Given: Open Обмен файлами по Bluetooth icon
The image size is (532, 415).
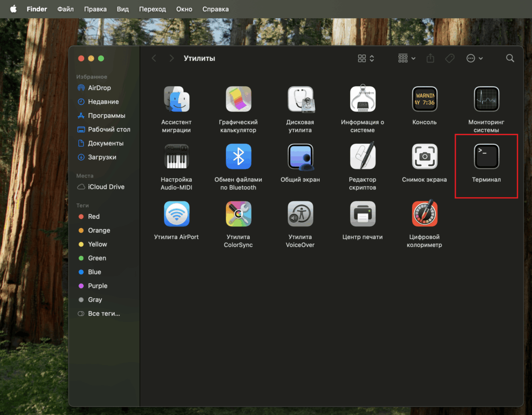Looking at the screenshot, I should coord(238,156).
